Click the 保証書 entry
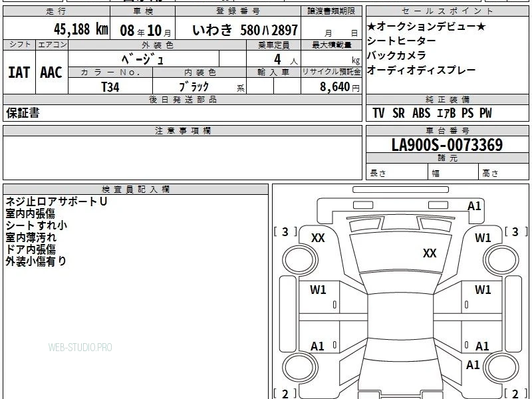The width and height of the screenshot is (532, 399). [x=23, y=113]
